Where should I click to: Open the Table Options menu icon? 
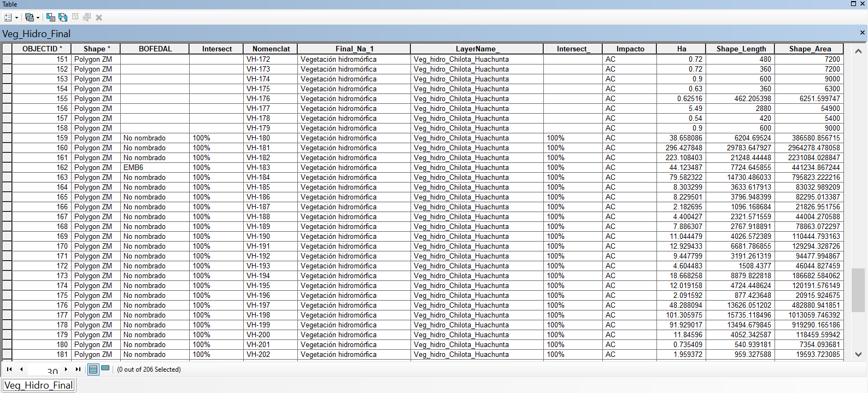(8, 17)
